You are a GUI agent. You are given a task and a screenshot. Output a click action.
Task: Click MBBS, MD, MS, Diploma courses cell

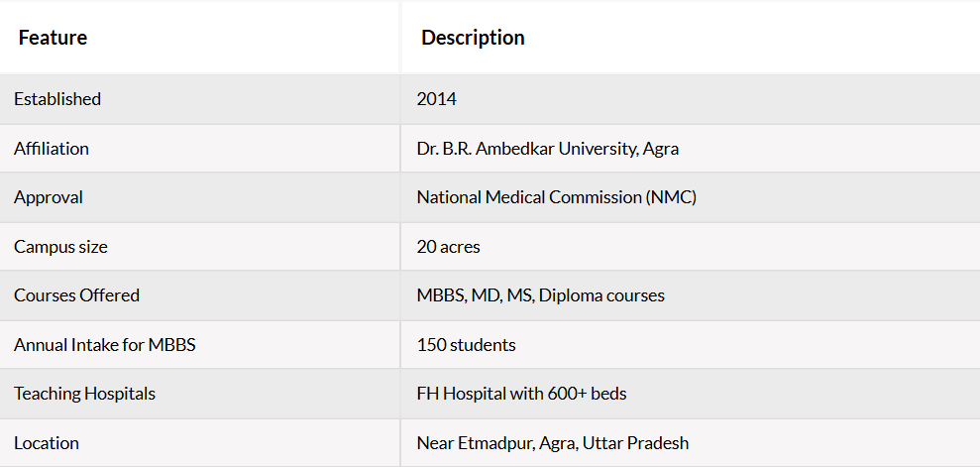(x=541, y=295)
